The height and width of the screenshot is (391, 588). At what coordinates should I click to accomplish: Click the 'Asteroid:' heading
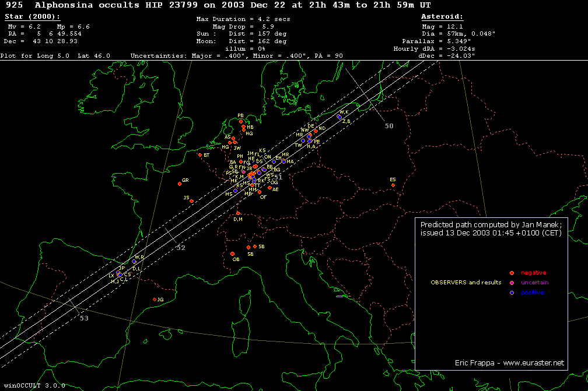442,17
